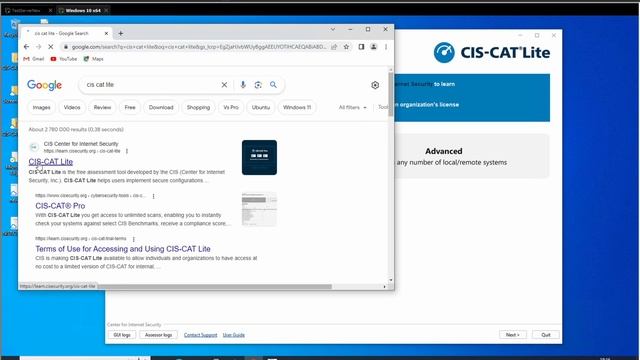Click the 'organization's license' link in CIS-CAT banner
The height and width of the screenshot is (360, 640).
tap(429, 105)
